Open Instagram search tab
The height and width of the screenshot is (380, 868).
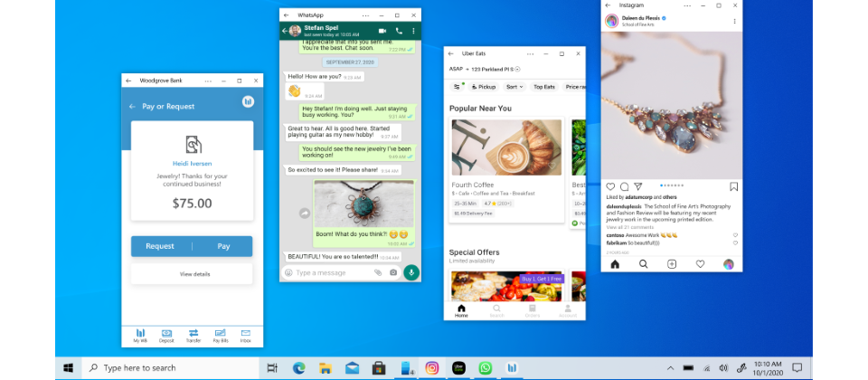(643, 264)
